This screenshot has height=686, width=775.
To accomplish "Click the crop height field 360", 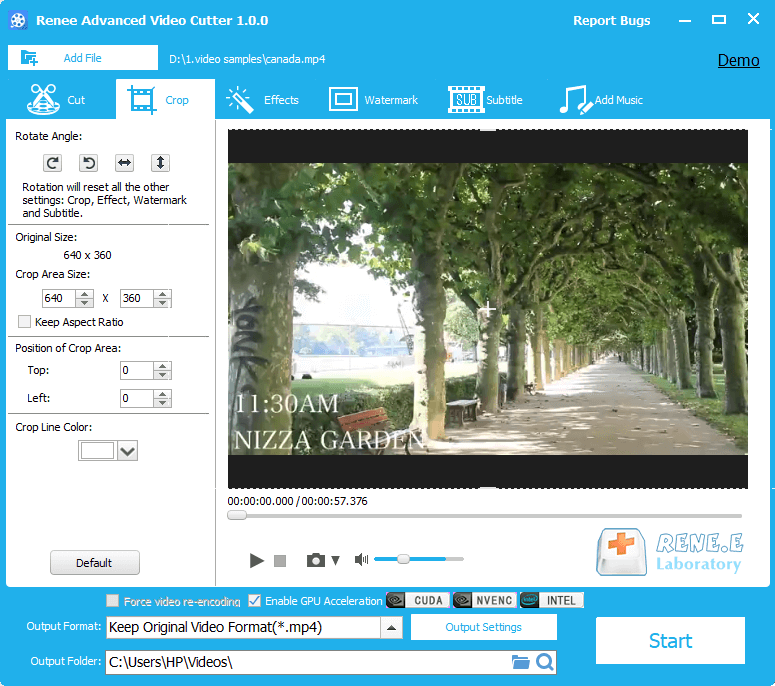I will pos(137,298).
